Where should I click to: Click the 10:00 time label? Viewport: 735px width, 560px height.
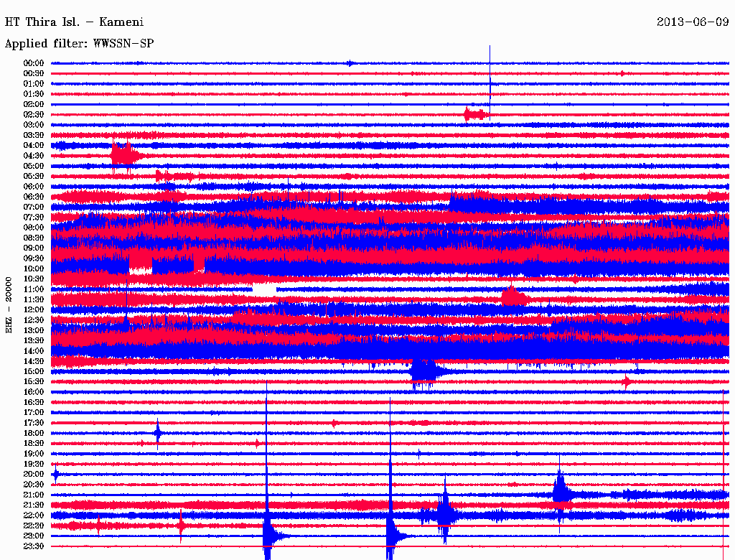(x=34, y=269)
